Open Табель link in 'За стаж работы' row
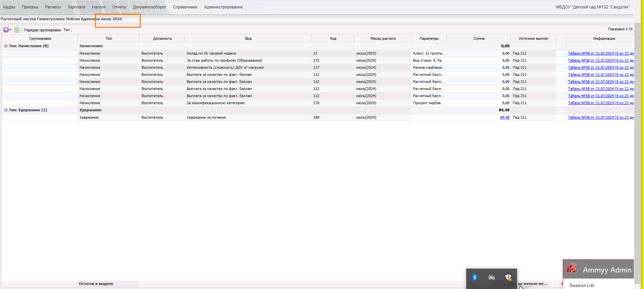Screen dimensions: 644x289 (x=601, y=60)
